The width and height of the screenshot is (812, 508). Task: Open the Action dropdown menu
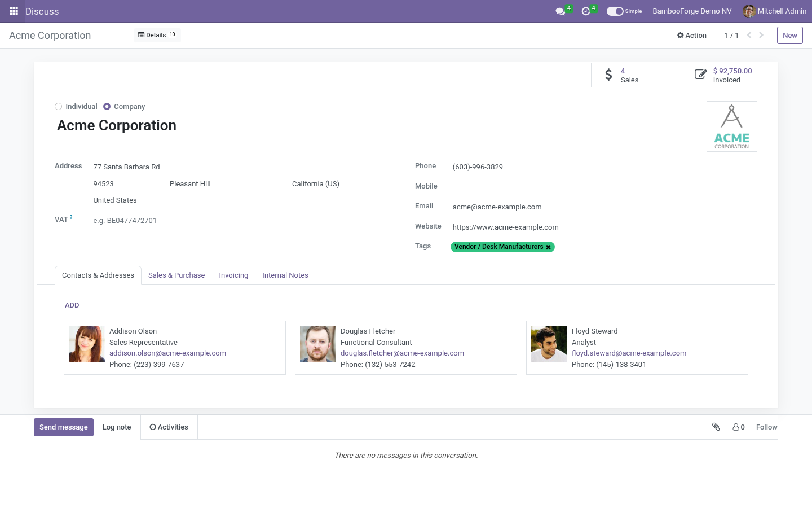point(692,35)
